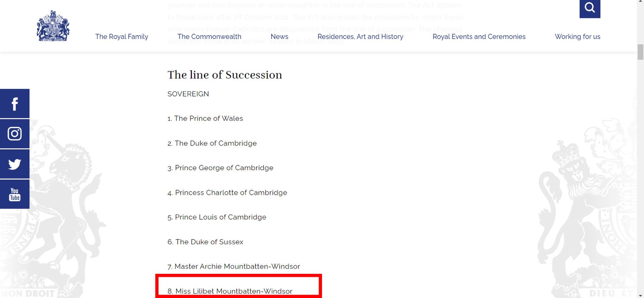This screenshot has width=644, height=298.
Task: Open Residences, Art and History menu
Action: [x=360, y=37]
